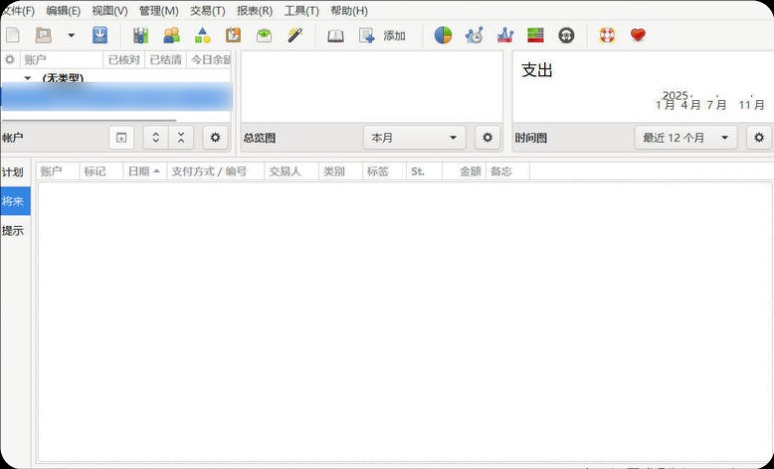Collapse all account groups button
The image size is (774, 469).
tap(181, 138)
